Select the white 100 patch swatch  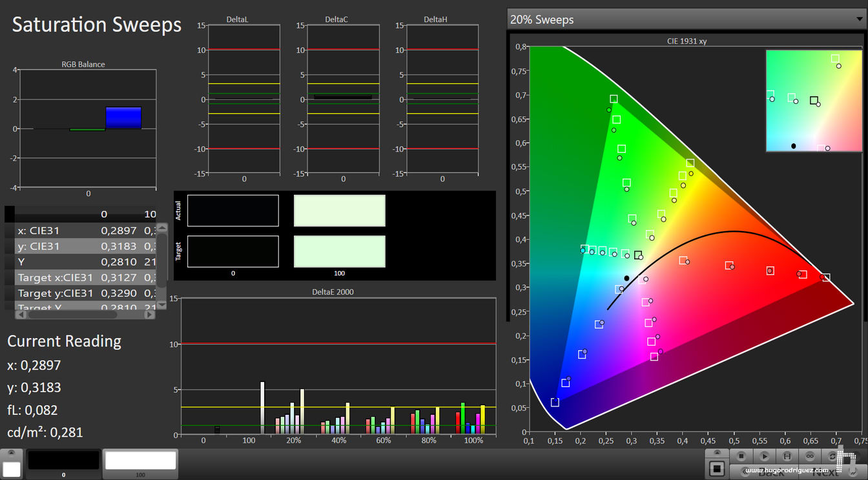point(140,460)
